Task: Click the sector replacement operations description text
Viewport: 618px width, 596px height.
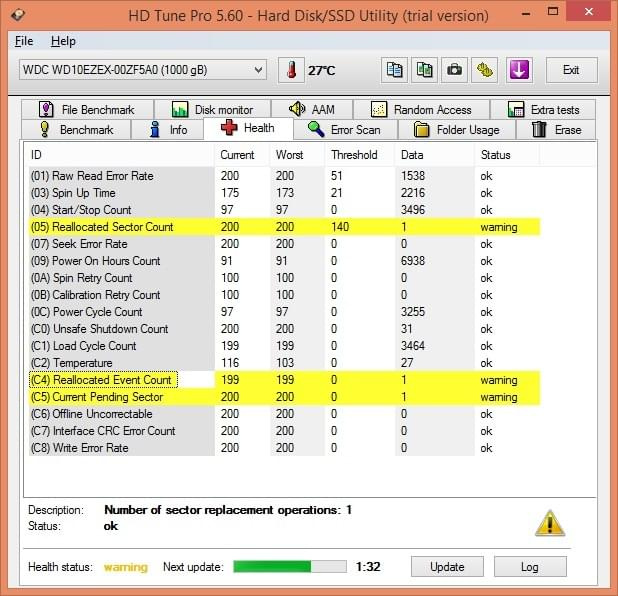Action: tap(228, 510)
